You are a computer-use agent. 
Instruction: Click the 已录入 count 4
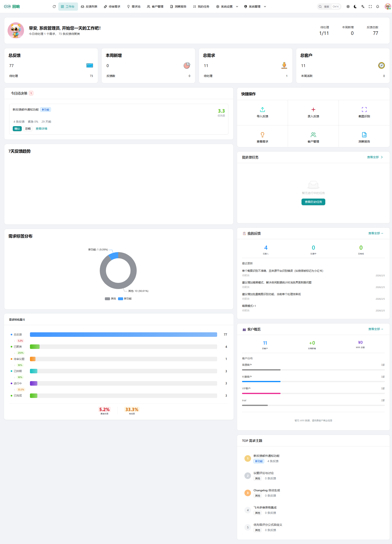pyautogui.click(x=266, y=248)
